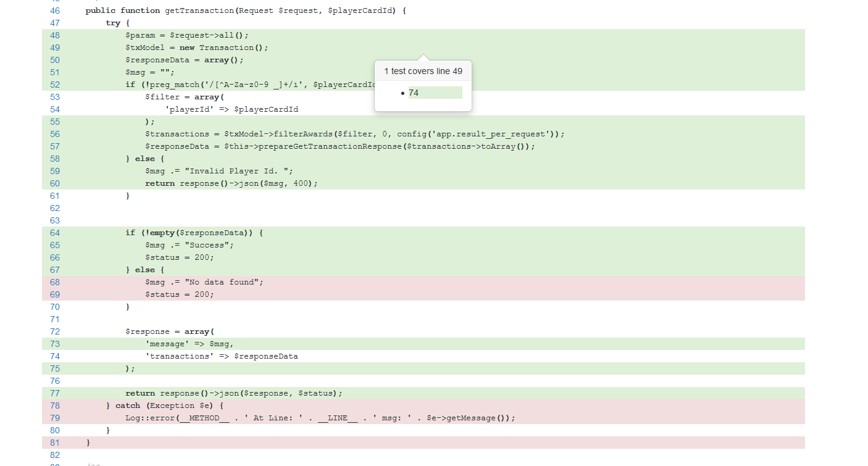The image size is (868, 466).
Task: Click line number 81 link
Action: pos(55,443)
